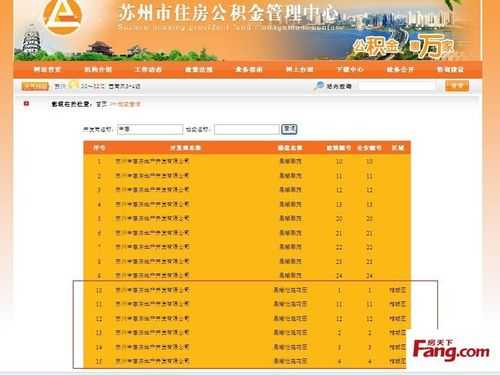Click the 首页 link in the breadcrumb
The width and height of the screenshot is (500, 375).
(x=101, y=104)
